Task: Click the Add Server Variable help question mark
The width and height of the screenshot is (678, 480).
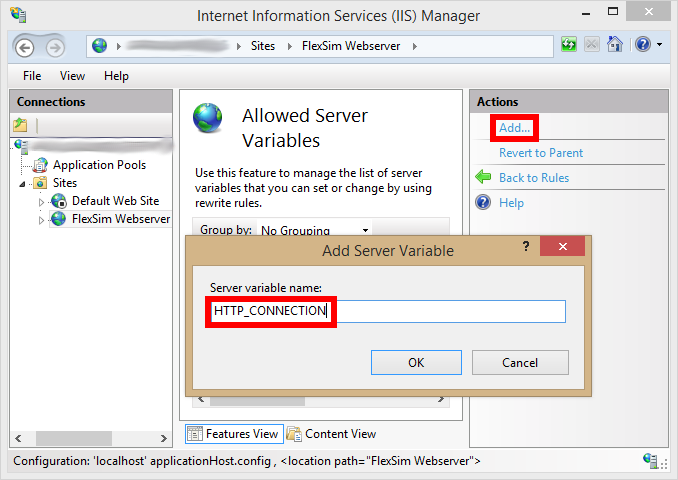Action: point(526,247)
